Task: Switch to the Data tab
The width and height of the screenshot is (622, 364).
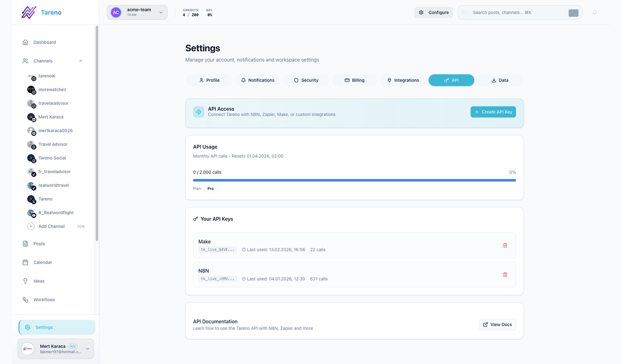Action: point(500,80)
